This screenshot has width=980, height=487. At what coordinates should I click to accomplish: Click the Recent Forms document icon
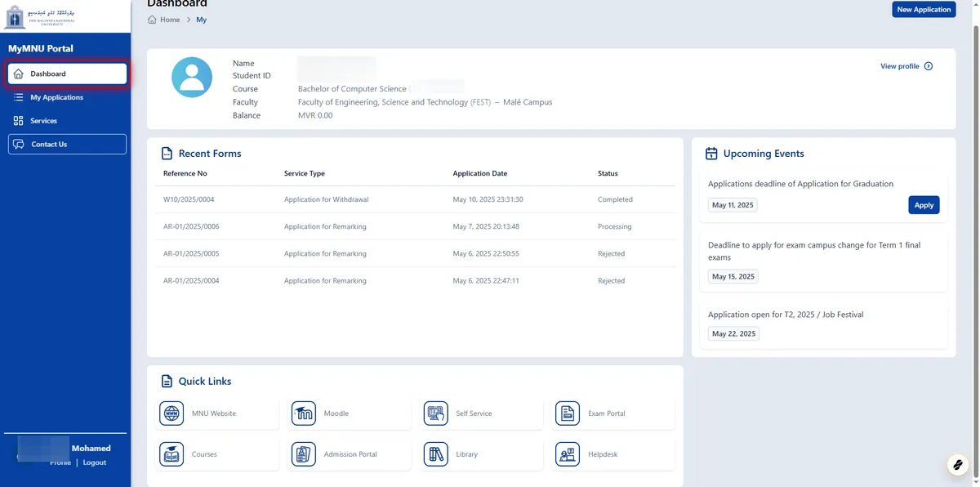(x=167, y=154)
